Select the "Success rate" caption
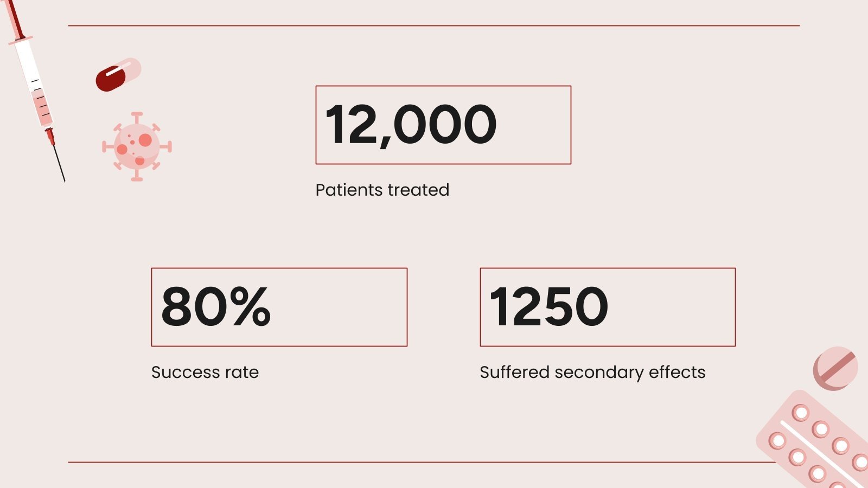This screenshot has height=488, width=868. click(x=205, y=373)
